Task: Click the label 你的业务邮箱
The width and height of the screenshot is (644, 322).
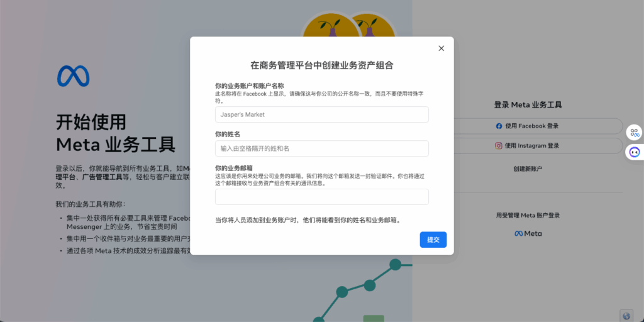Action: (235, 168)
